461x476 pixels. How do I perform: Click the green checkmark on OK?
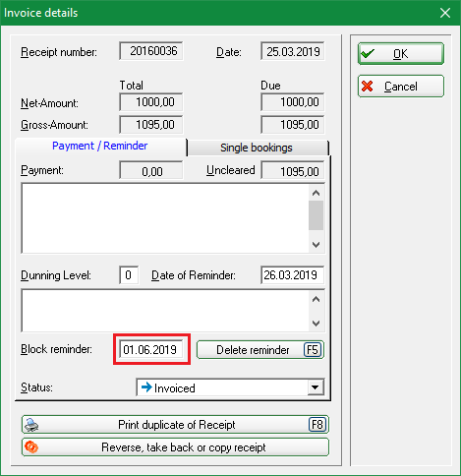coord(367,53)
